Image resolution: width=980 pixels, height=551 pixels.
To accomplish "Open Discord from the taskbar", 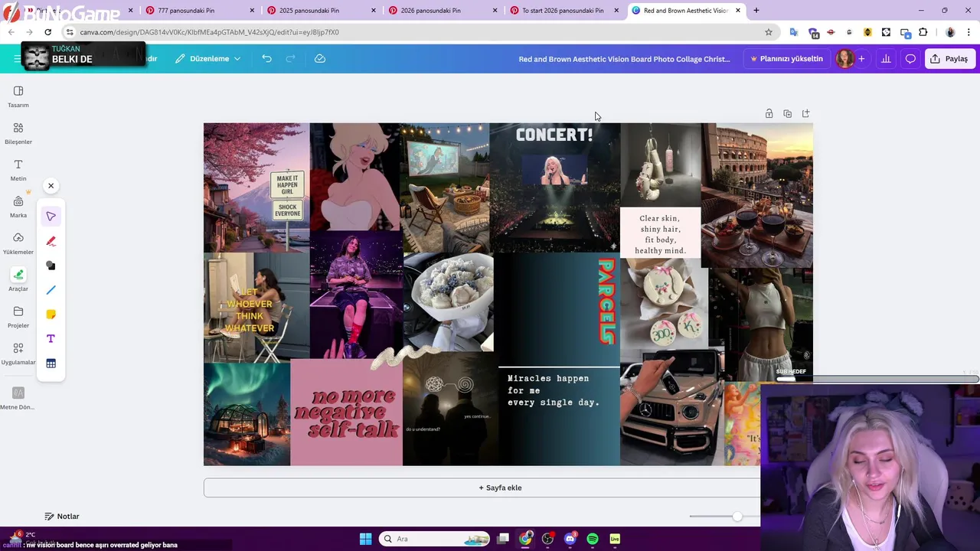I will point(570,539).
